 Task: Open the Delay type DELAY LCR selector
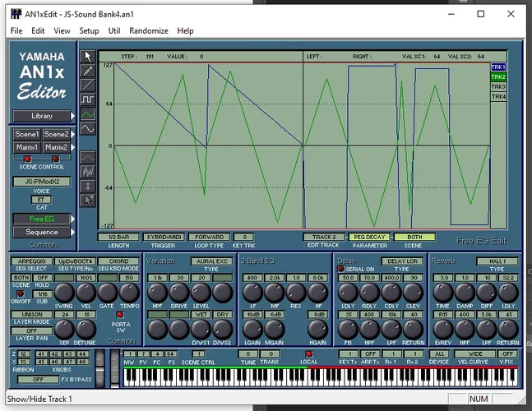[403, 261]
